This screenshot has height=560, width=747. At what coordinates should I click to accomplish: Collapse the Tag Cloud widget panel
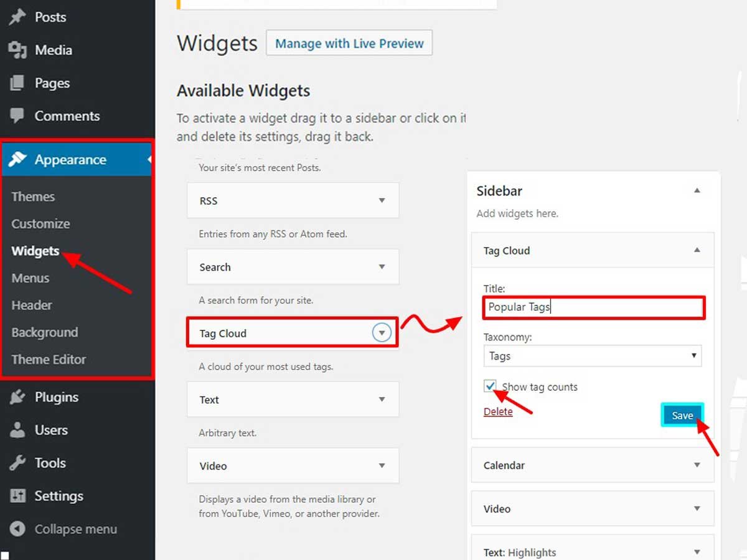click(x=697, y=250)
